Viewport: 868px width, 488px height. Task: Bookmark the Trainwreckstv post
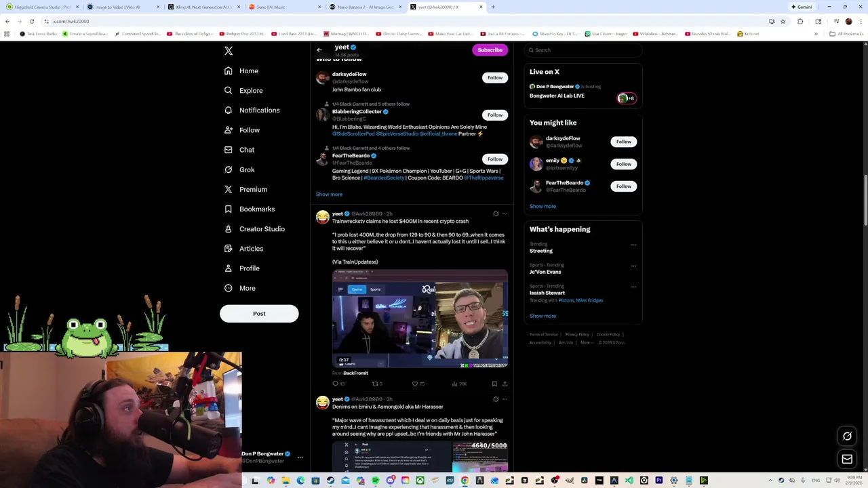tap(494, 384)
